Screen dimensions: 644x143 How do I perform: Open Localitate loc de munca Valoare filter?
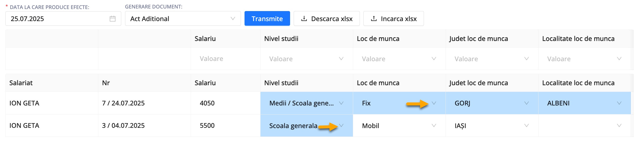[584, 59]
